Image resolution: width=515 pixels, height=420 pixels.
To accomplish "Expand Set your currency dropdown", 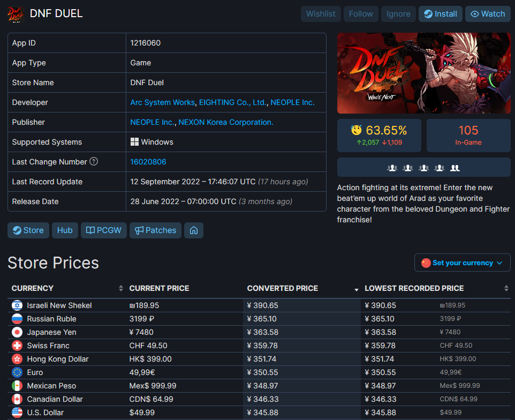I will click(462, 262).
